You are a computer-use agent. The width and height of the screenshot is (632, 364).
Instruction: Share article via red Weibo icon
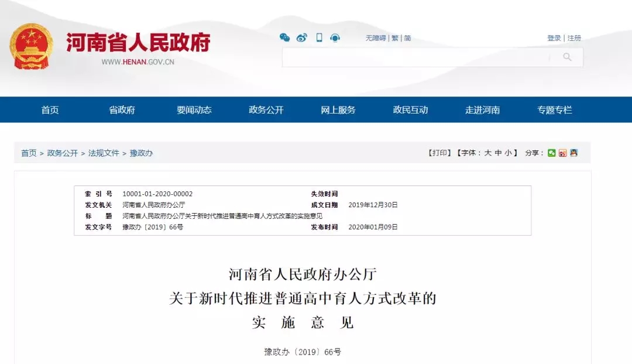click(563, 153)
